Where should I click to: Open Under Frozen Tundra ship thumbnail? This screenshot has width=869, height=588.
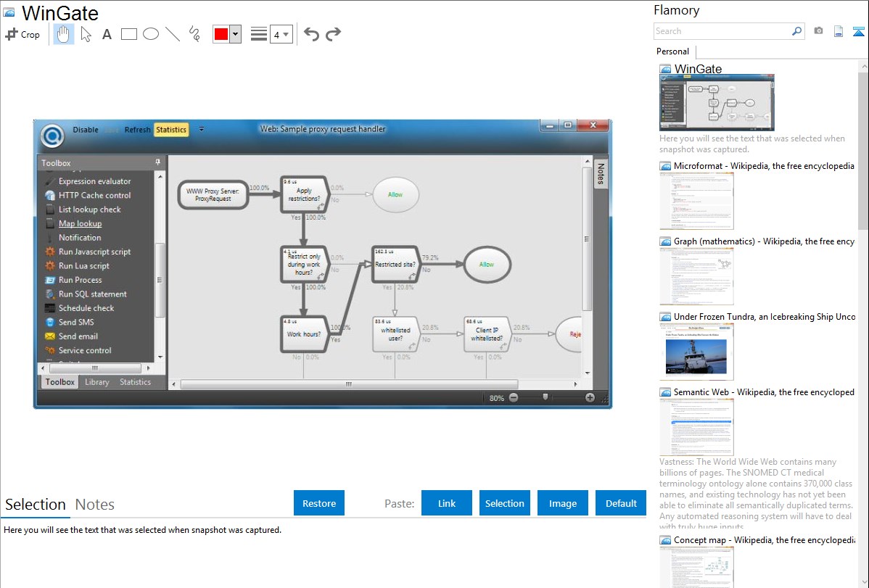[x=696, y=352]
